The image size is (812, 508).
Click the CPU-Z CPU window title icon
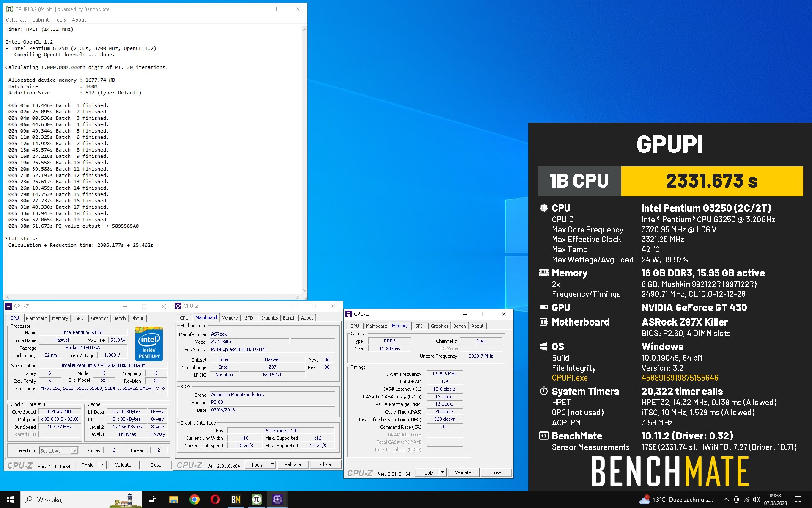coord(8,306)
